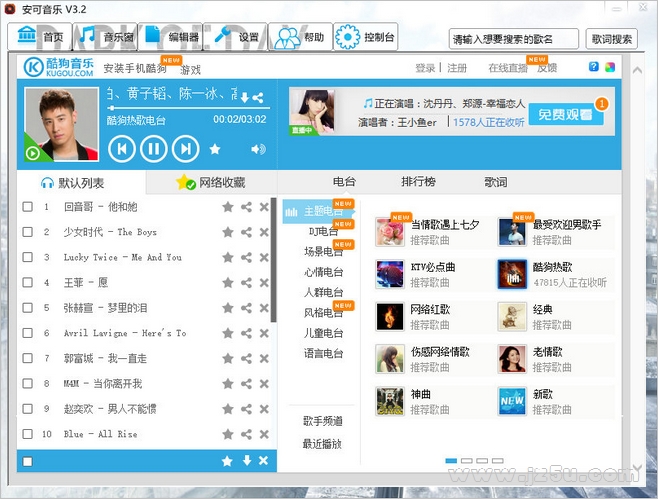Pause the current song
The height and width of the screenshot is (499, 658).
coord(154,149)
